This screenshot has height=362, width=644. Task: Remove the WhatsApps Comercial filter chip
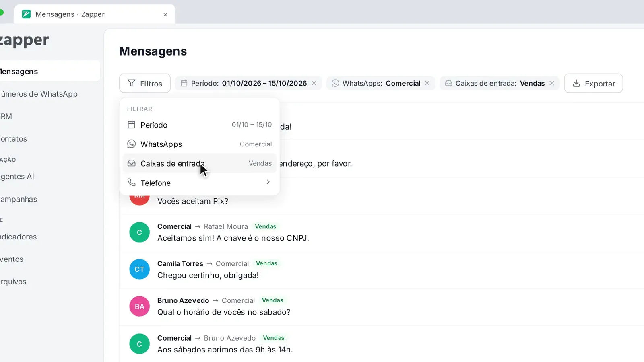coord(427,83)
